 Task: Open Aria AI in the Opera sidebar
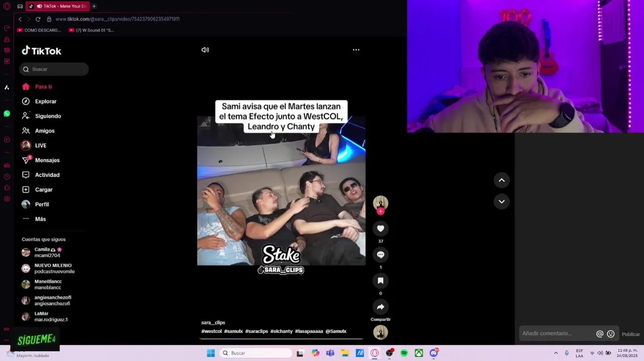tap(7, 87)
